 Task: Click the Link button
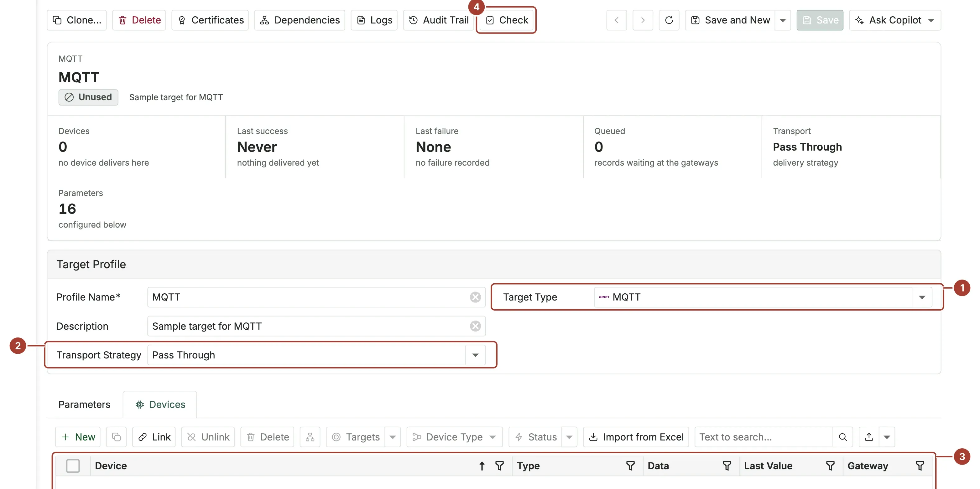pos(154,437)
